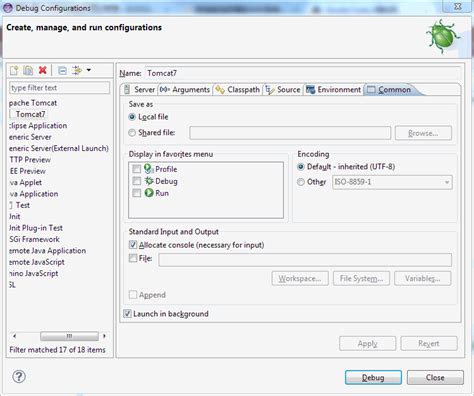Open the ISO-8859-1 encoding dropdown
Image resolution: width=474 pixels, height=396 pixels.
coord(392,182)
